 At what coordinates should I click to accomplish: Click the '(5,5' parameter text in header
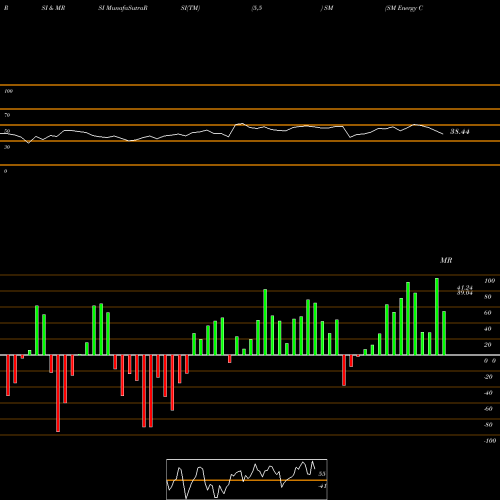257,8
